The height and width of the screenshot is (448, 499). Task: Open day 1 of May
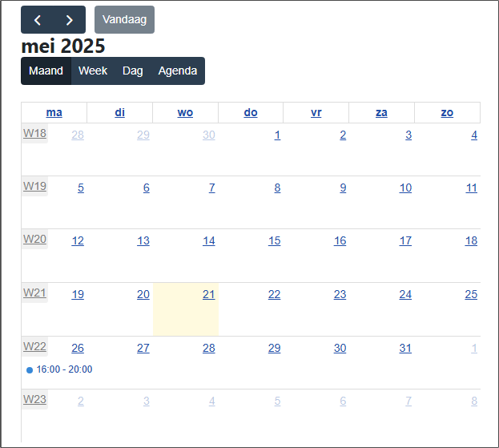point(277,135)
